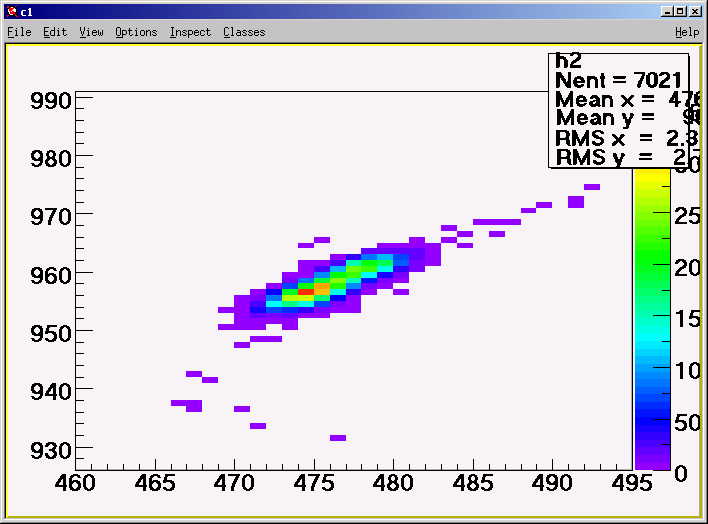Viewport: 708px width, 524px height.
Task: Click the red peak bin of histogram
Action: (x=306, y=292)
